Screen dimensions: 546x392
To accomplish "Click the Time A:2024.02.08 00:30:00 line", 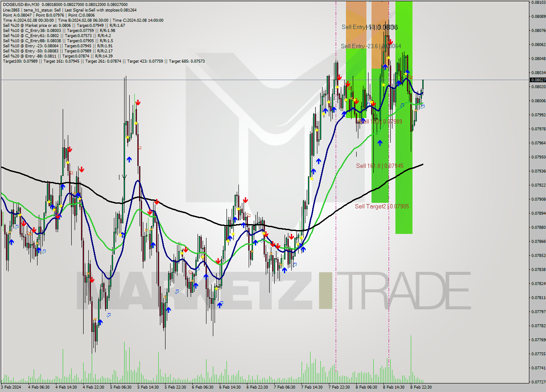I will pos(83,20).
